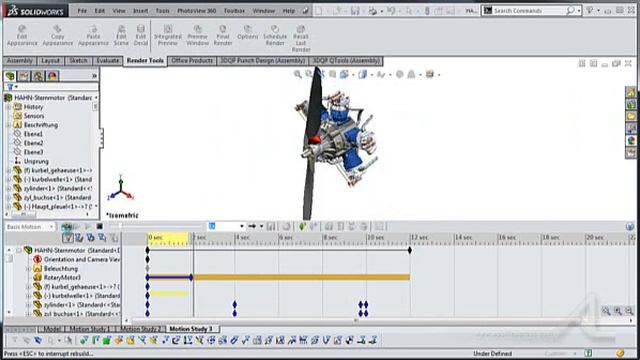The image size is (640, 360).
Task: Open the Preview Window tool
Action: pos(198,35)
